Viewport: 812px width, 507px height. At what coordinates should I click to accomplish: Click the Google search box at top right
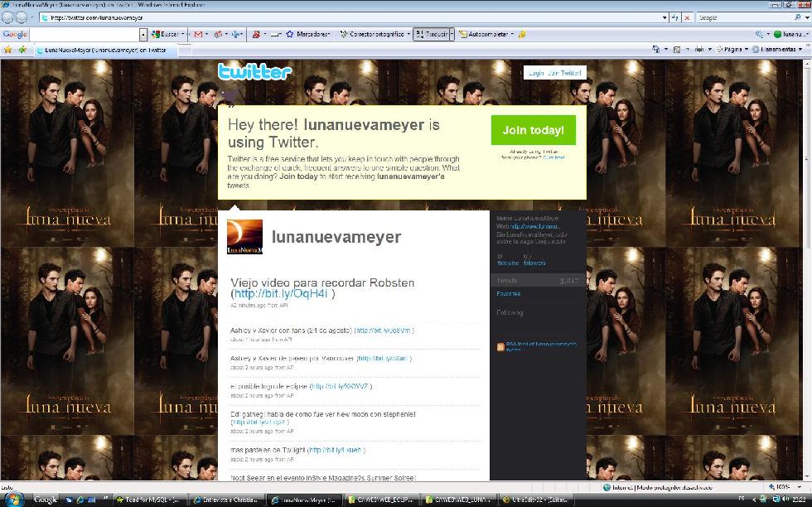(x=744, y=17)
